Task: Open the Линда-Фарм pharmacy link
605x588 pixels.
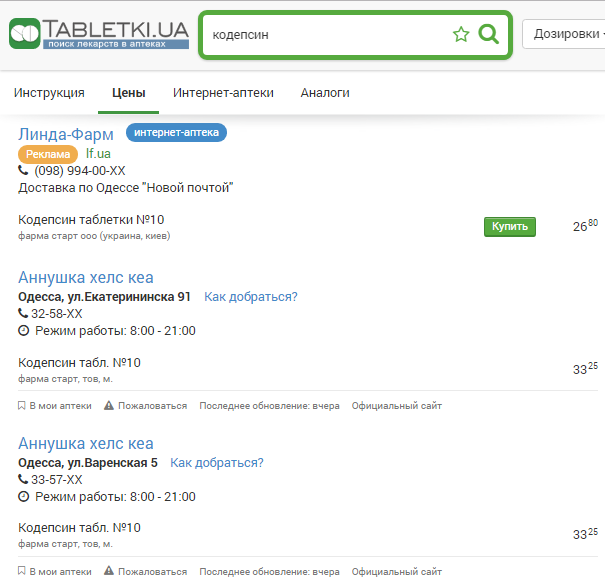Action: [x=66, y=134]
